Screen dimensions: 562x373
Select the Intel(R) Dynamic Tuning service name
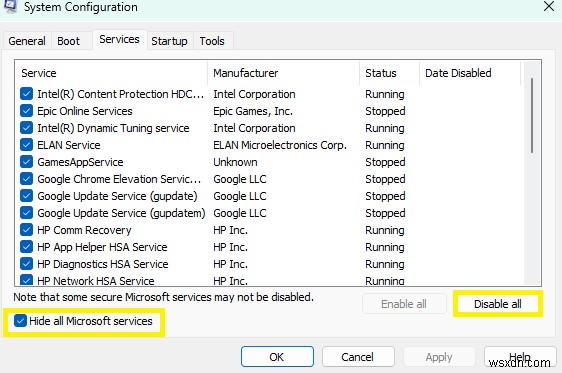coord(113,128)
